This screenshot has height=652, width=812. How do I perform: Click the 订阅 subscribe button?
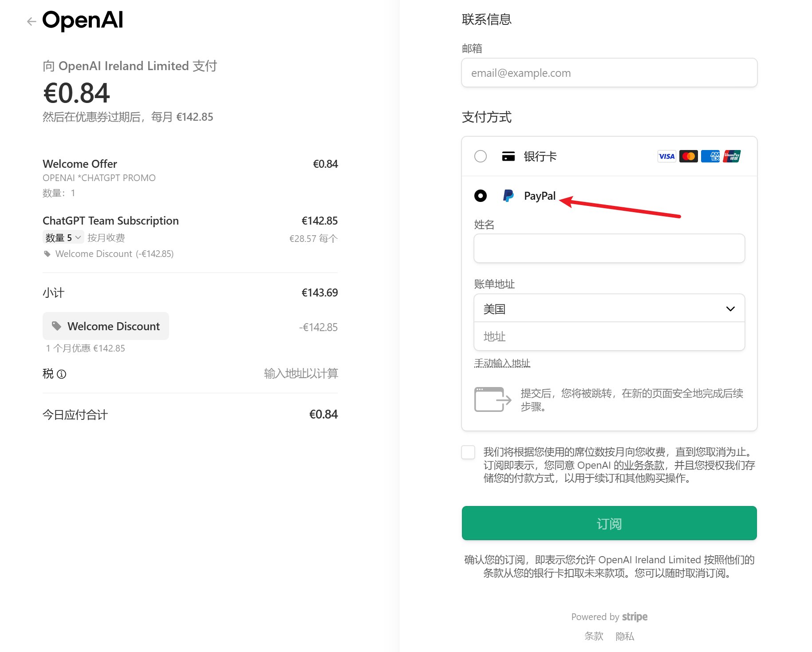click(609, 523)
